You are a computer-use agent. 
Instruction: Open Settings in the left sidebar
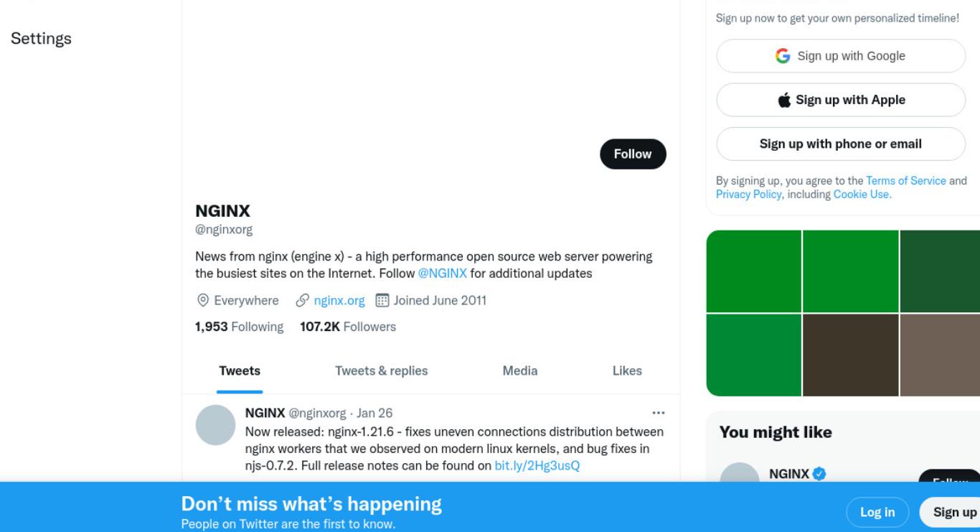pyautogui.click(x=41, y=39)
